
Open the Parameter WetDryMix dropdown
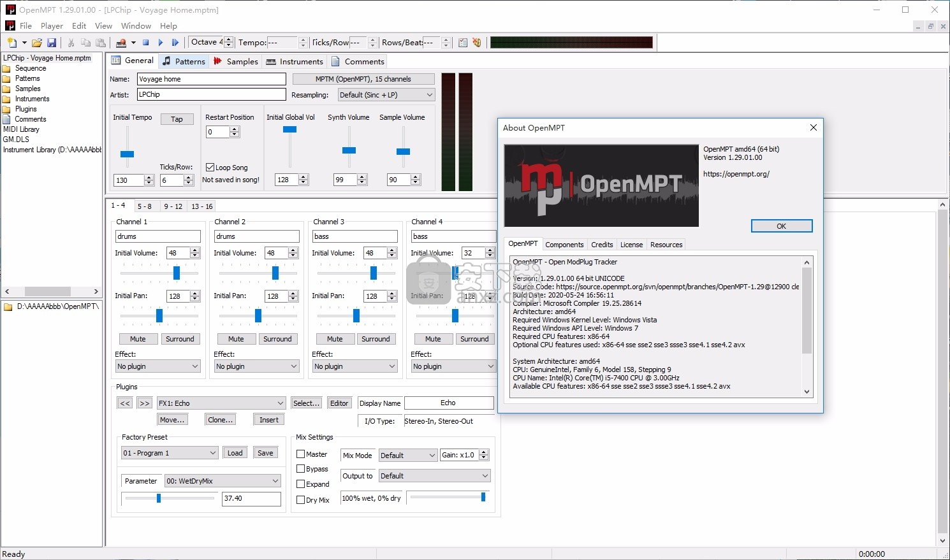[223, 481]
